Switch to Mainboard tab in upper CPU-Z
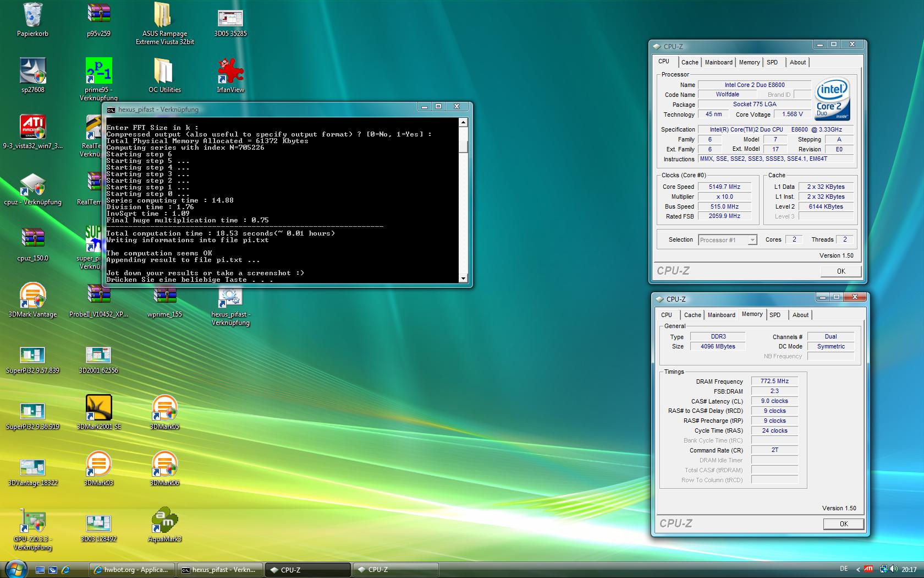The image size is (924, 578). pyautogui.click(x=718, y=62)
